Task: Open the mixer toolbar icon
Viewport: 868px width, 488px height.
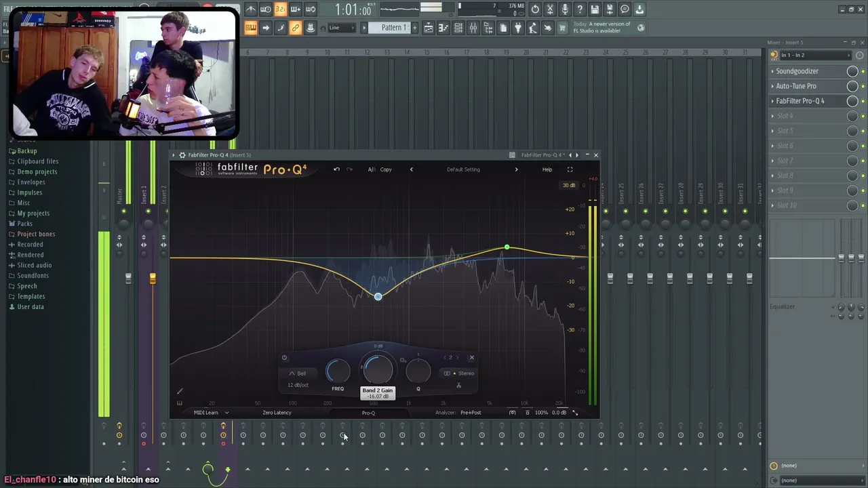Action: pyautogui.click(x=473, y=28)
